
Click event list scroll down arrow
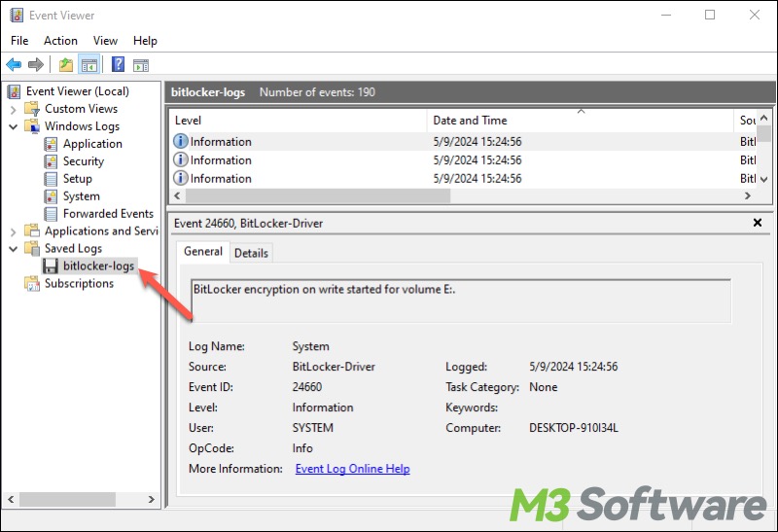[x=764, y=180]
